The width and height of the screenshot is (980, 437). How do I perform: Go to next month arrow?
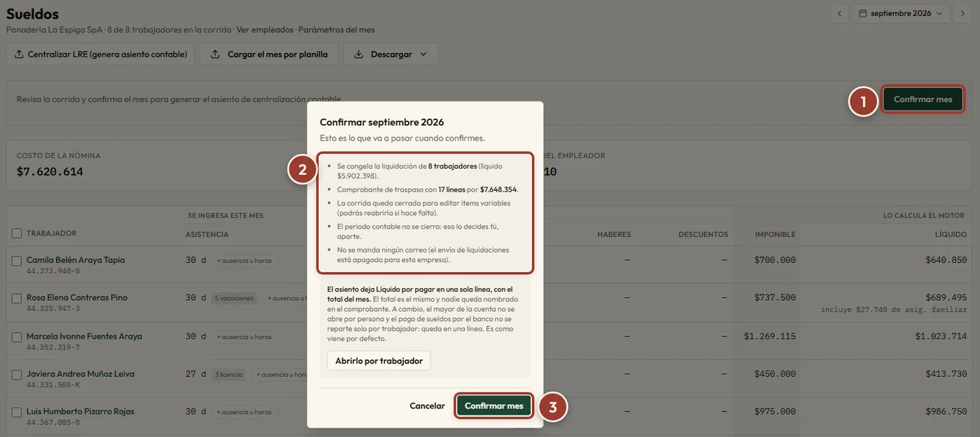click(x=962, y=13)
